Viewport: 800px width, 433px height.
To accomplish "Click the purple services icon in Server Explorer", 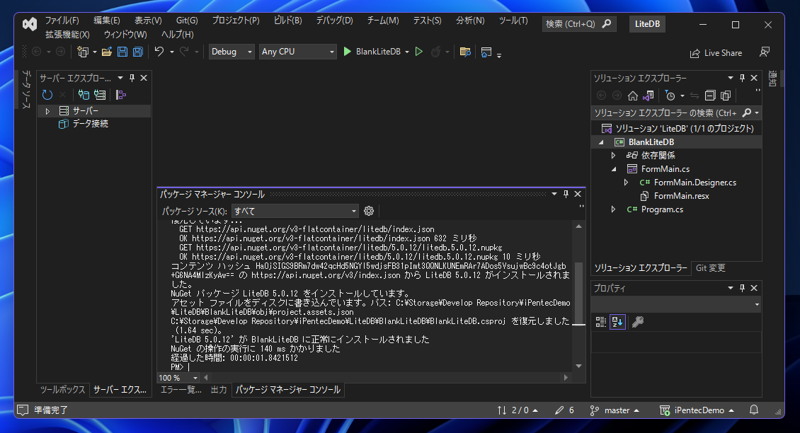I will [120, 95].
